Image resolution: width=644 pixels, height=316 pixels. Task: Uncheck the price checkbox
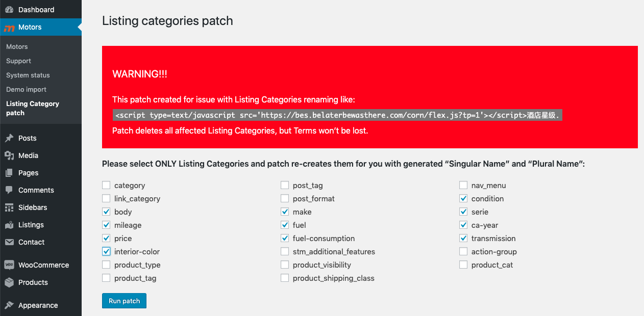pos(106,238)
